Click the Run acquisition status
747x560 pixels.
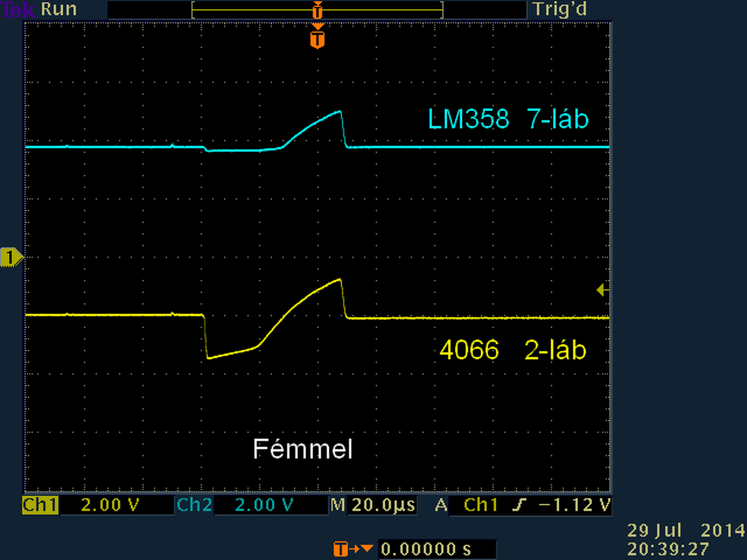59,9
